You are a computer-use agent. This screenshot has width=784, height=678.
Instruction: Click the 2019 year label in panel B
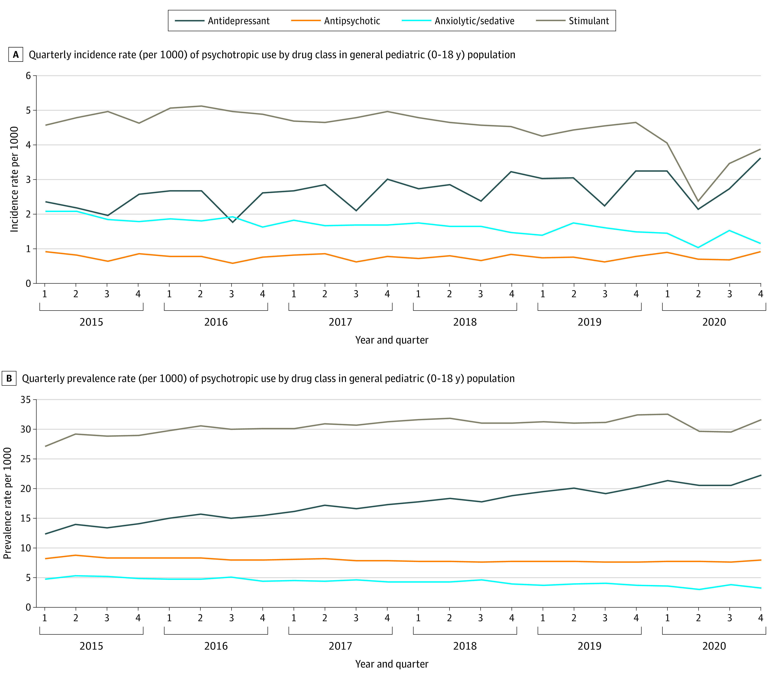click(x=589, y=646)
